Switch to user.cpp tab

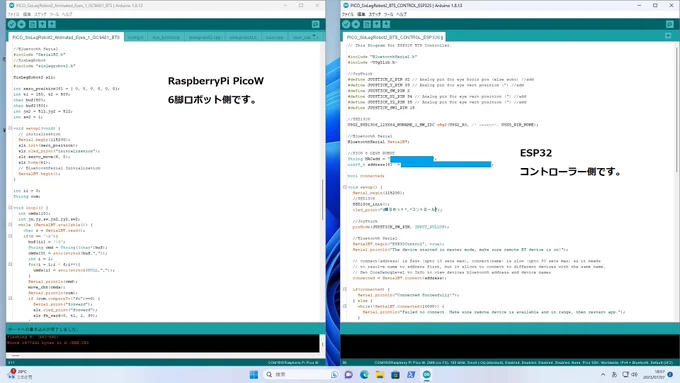pos(275,37)
